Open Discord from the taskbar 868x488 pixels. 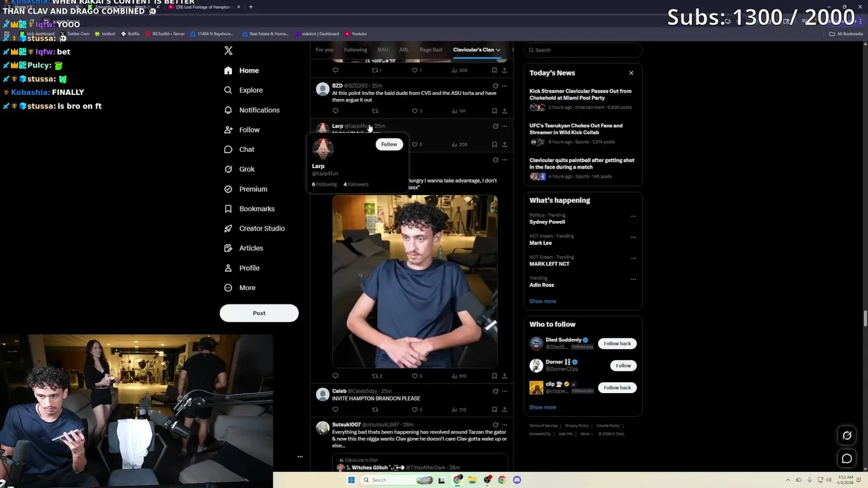517,480
